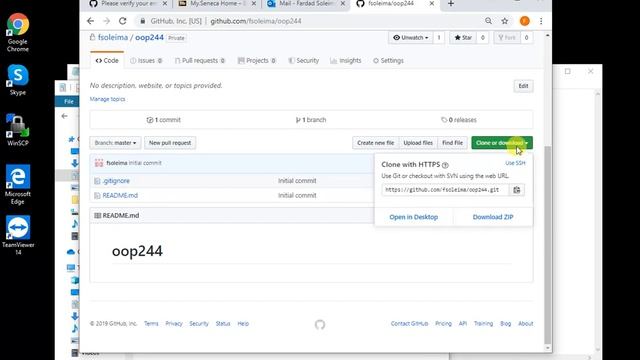Click GitHub logo in the footer

coord(320,324)
